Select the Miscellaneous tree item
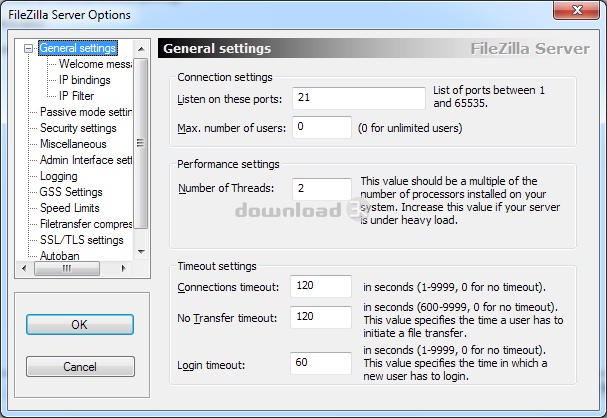The image size is (607, 418). [x=73, y=144]
